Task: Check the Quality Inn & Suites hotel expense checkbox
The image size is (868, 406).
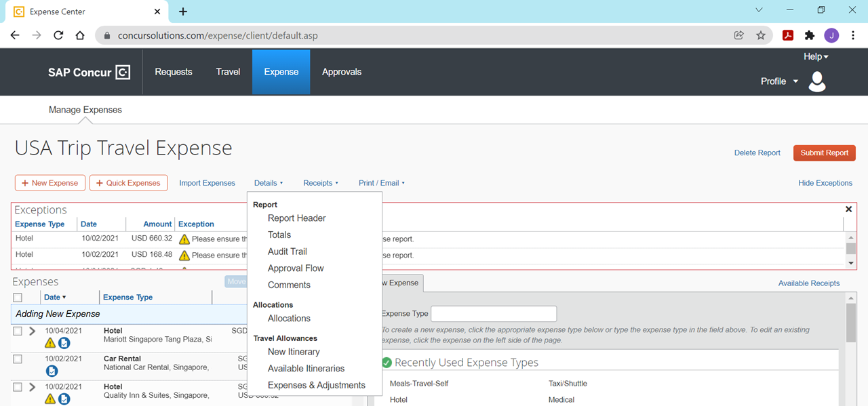Action: (x=18, y=387)
